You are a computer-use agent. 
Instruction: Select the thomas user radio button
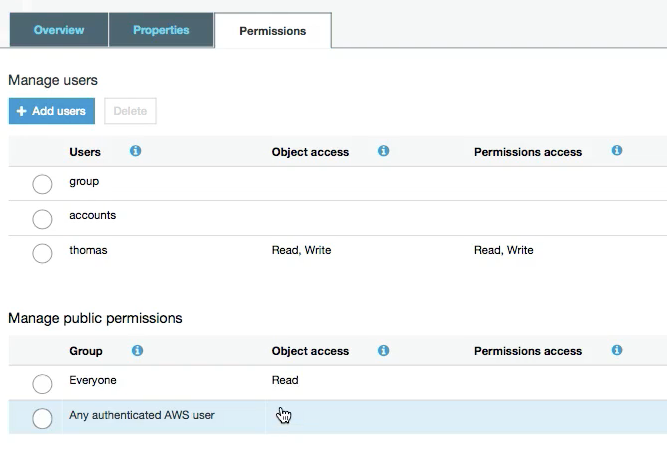coord(42,253)
